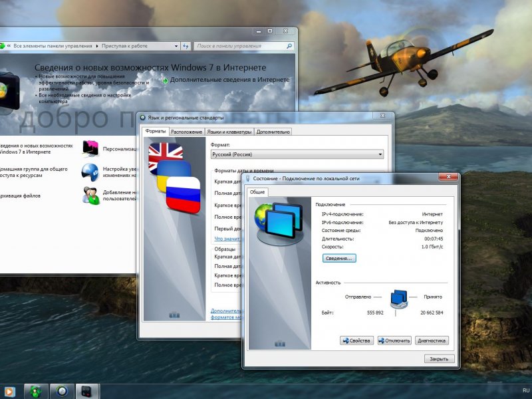Click the RU language indicator in the tray
Viewport: 532px width, 399px height.
pos(526,390)
